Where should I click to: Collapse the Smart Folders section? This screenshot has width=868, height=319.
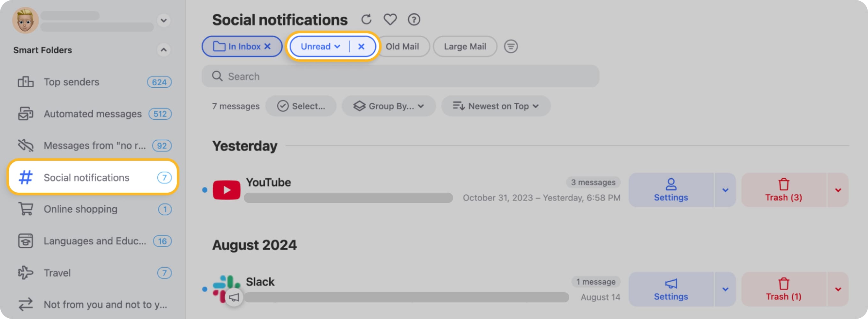pyautogui.click(x=164, y=50)
